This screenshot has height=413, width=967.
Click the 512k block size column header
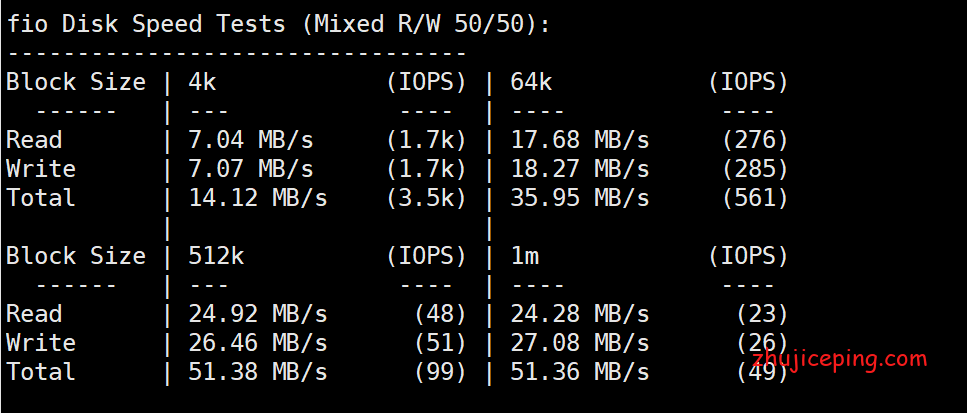(x=216, y=256)
